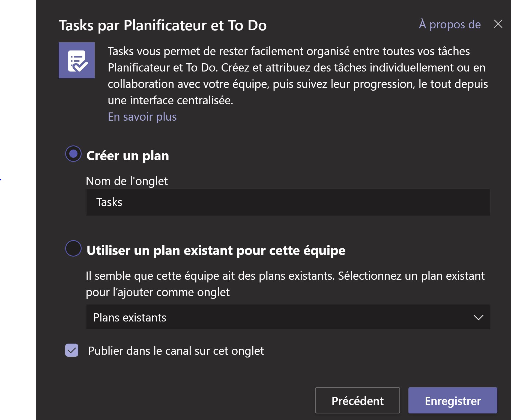511x420 pixels.
Task: Click the Créer un plan label text
Action: (x=127, y=156)
